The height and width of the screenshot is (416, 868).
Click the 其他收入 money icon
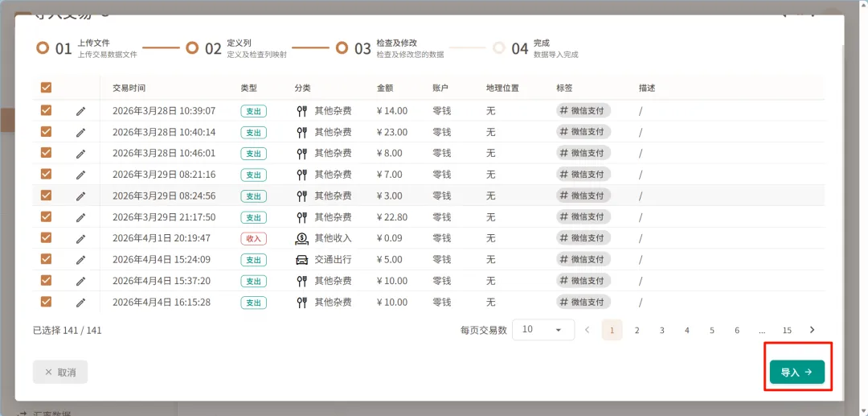(x=301, y=239)
